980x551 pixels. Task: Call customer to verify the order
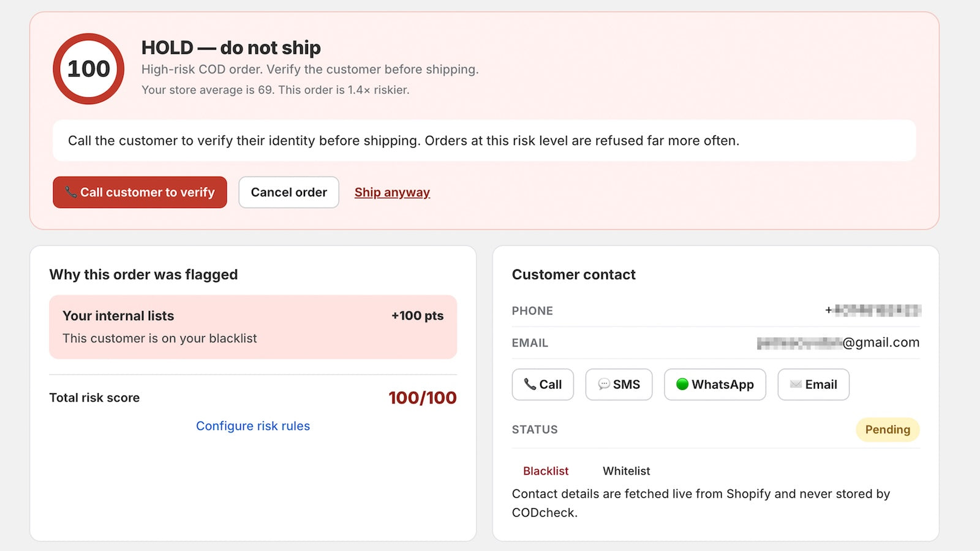[x=140, y=192]
